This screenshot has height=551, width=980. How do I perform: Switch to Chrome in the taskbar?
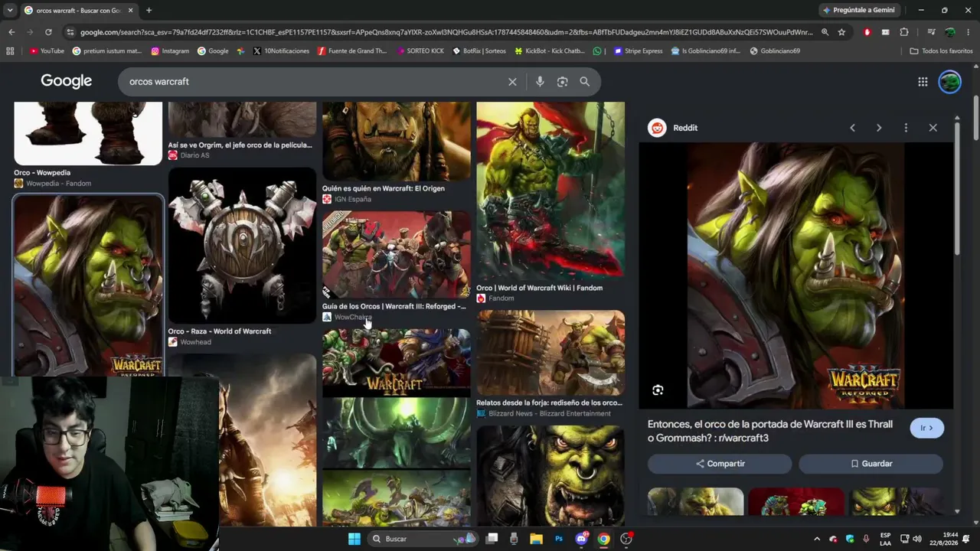click(603, 539)
